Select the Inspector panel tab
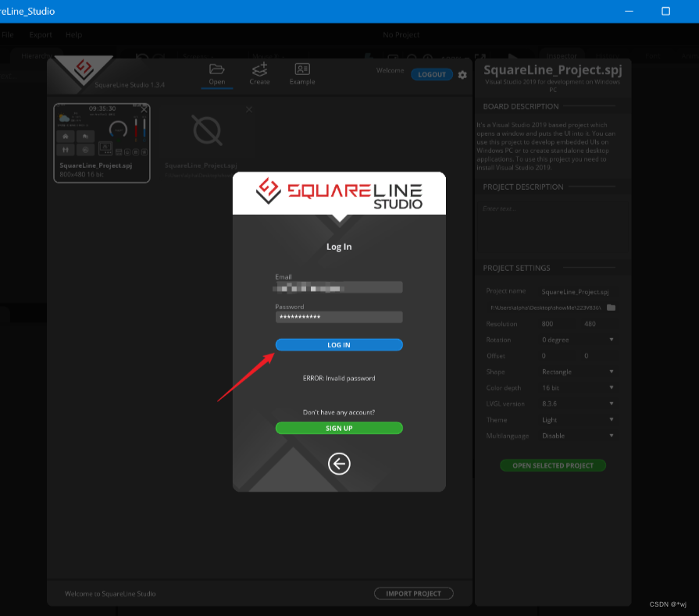The width and height of the screenshot is (699, 616). pyautogui.click(x=562, y=55)
